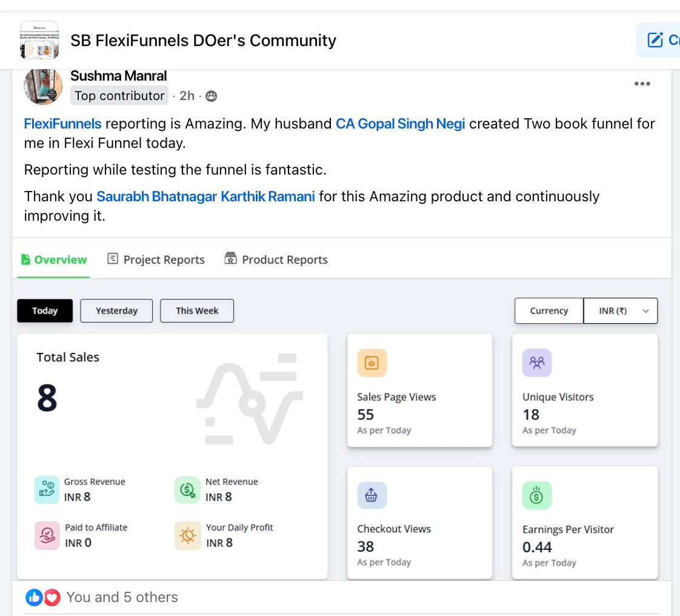The image size is (680, 616).
Task: Open the INR currency dropdown
Action: 620,310
